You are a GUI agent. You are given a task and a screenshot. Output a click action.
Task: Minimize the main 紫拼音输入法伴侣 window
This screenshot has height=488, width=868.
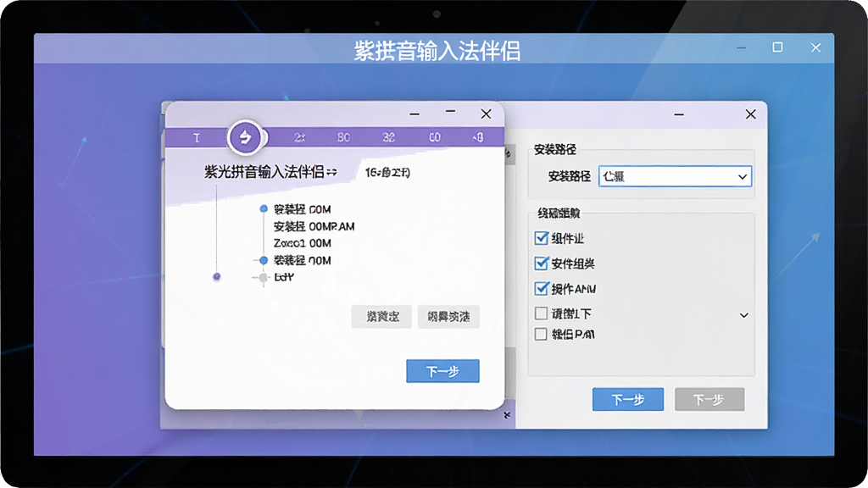(741, 48)
